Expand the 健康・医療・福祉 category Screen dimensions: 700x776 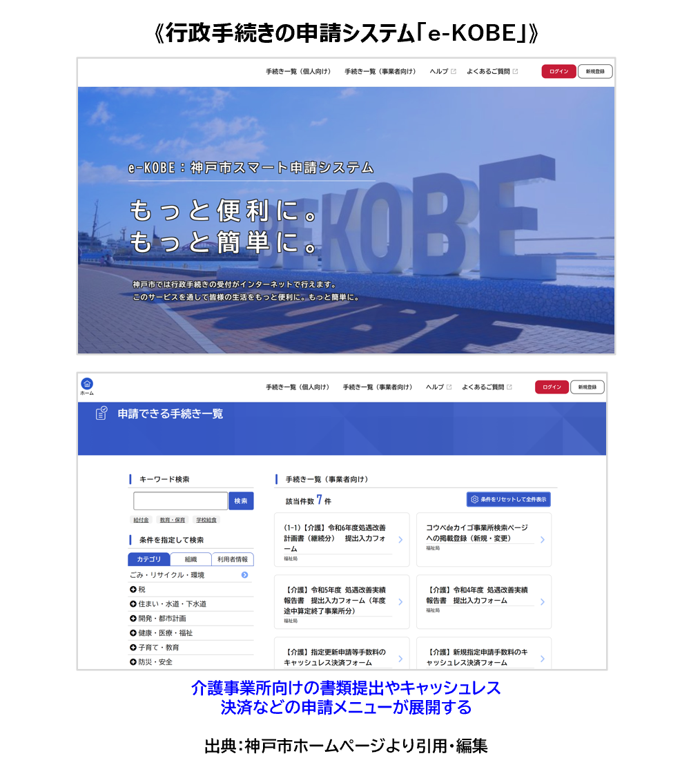tap(160, 632)
